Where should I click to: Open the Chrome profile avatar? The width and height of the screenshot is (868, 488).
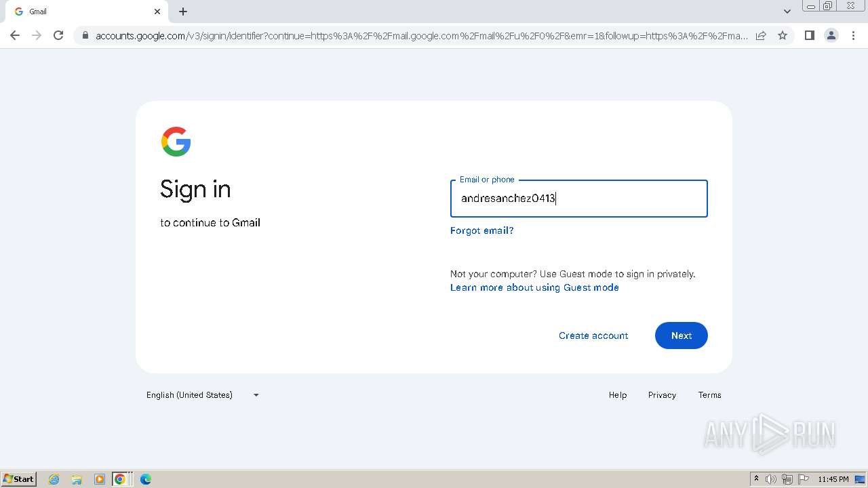pyautogui.click(x=831, y=35)
